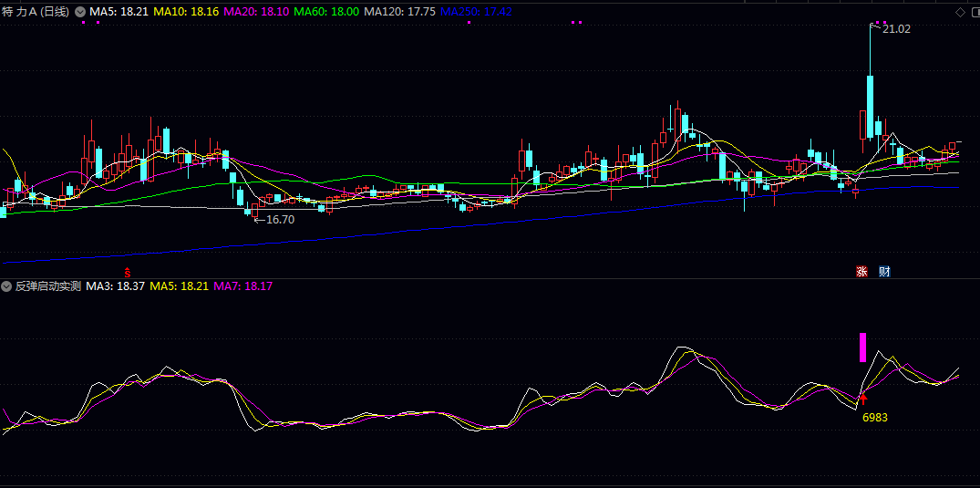Image resolution: width=980 pixels, height=488 pixels.
Task: Click the 反弹启动实测 indicator name
Action: (47, 286)
